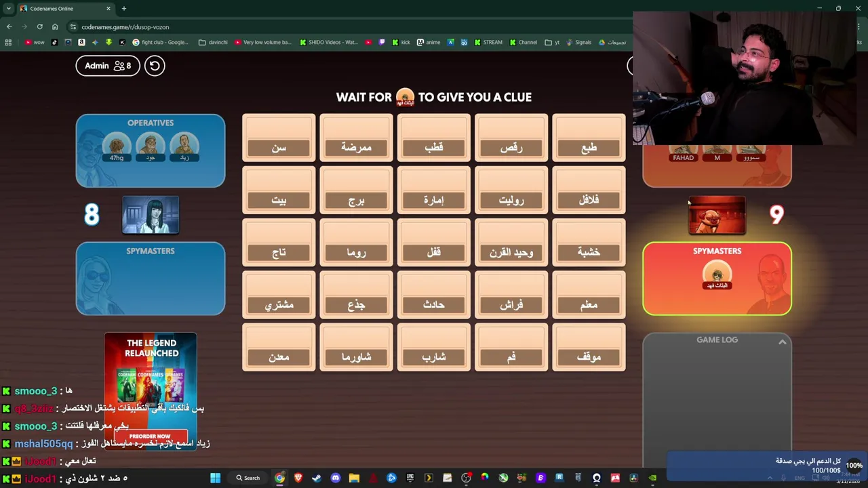Select the word card 'تاج'
The image size is (868, 488).
[279, 243]
